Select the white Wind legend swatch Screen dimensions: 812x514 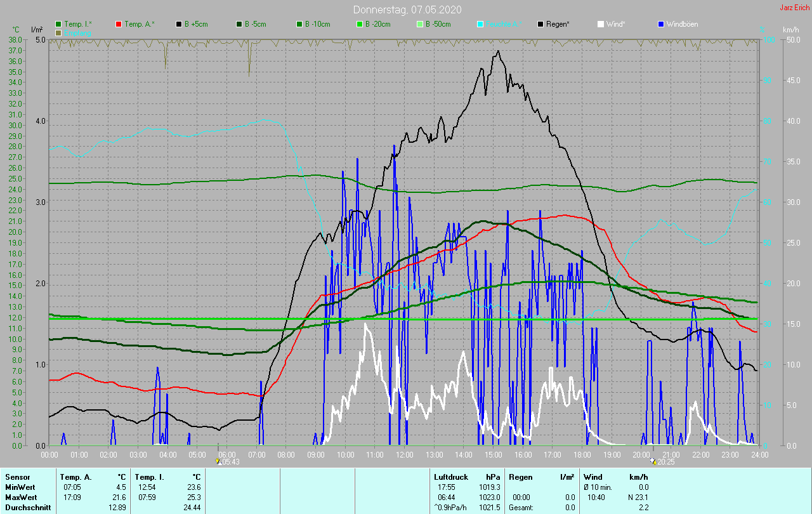(x=601, y=24)
